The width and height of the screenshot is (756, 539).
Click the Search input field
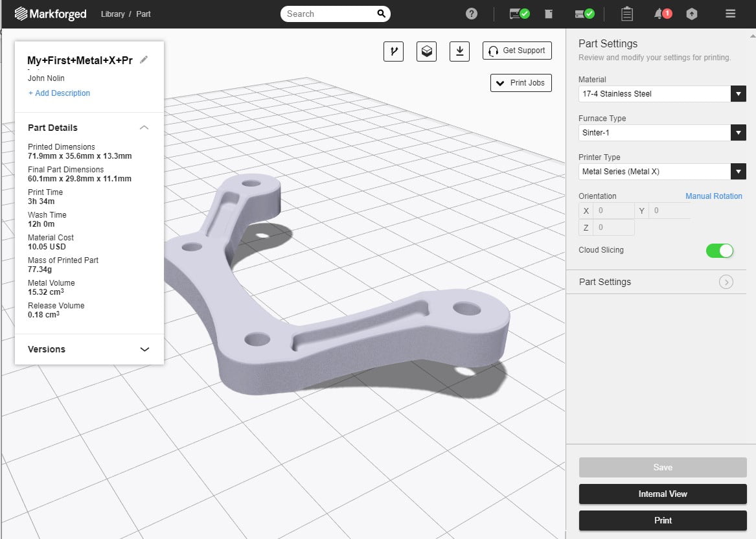(x=335, y=14)
